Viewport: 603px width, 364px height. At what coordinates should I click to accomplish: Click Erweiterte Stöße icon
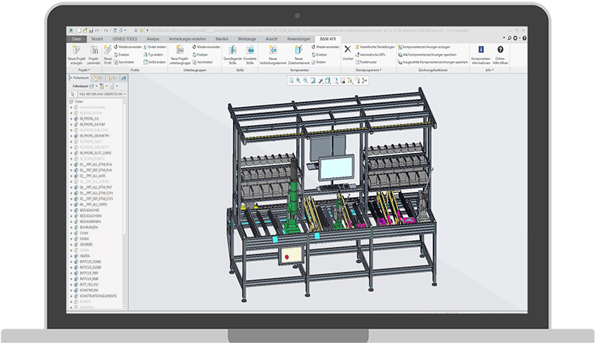(x=250, y=50)
